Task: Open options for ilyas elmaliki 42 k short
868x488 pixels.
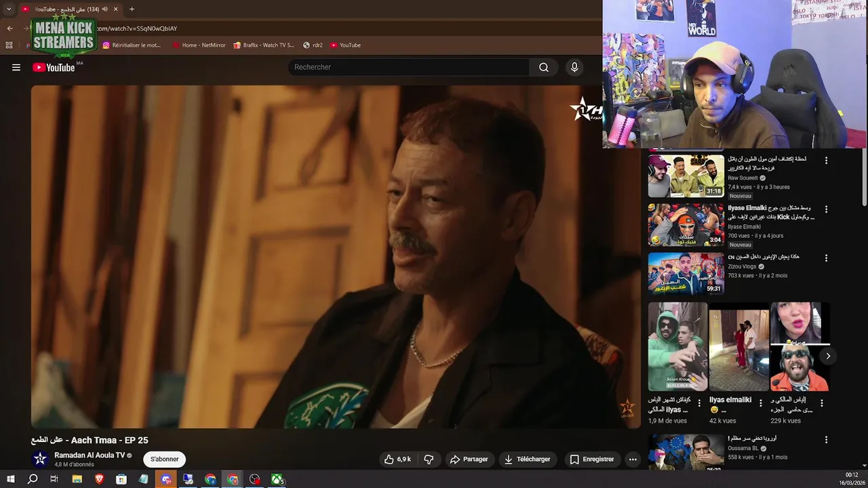Action: (x=760, y=403)
